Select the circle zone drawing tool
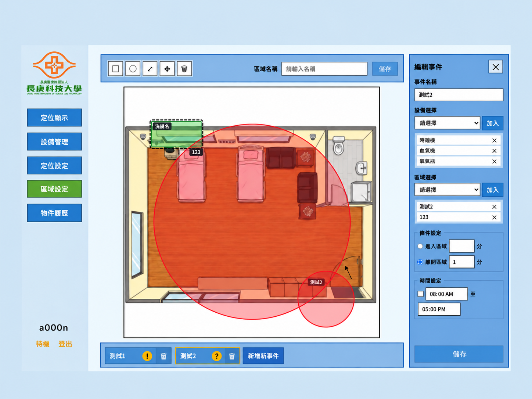532x399 pixels. [133, 69]
